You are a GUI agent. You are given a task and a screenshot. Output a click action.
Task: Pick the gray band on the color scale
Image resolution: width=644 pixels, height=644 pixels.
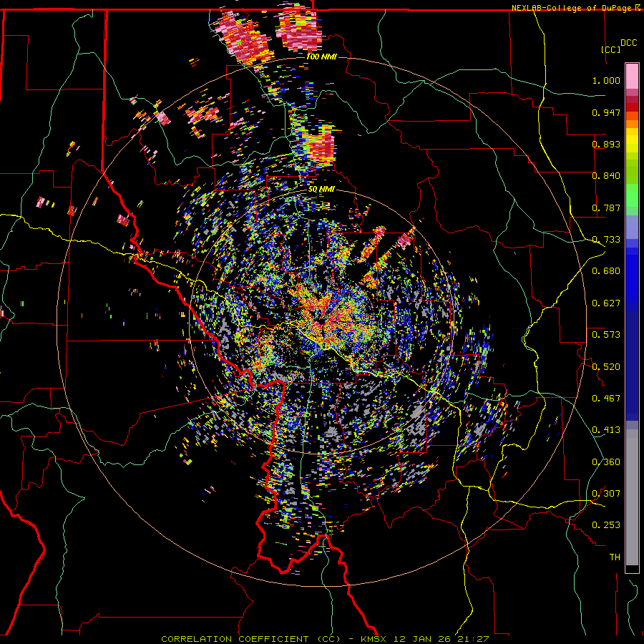pyautogui.click(x=632, y=497)
